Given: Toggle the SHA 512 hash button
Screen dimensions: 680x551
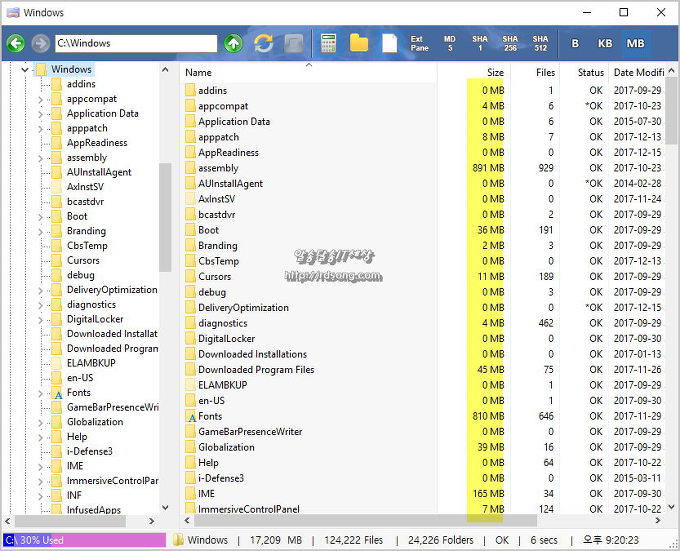Looking at the screenshot, I should 540,43.
